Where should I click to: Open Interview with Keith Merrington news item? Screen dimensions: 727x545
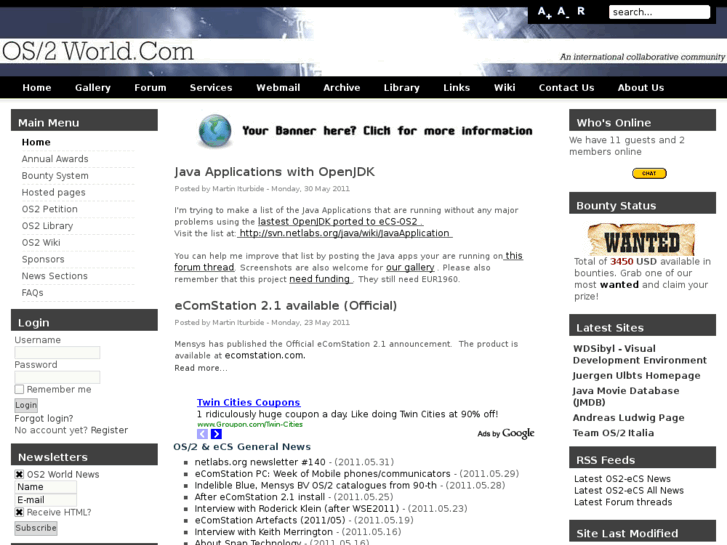click(x=264, y=532)
